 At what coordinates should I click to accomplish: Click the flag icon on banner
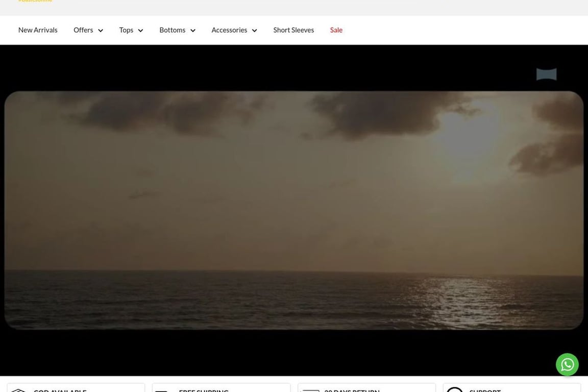(x=546, y=75)
